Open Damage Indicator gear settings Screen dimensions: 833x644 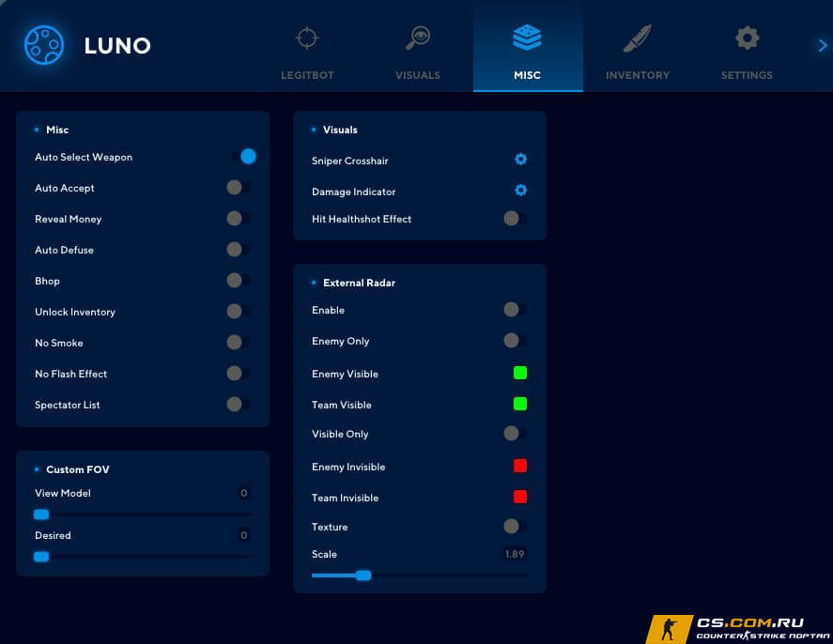(x=520, y=191)
